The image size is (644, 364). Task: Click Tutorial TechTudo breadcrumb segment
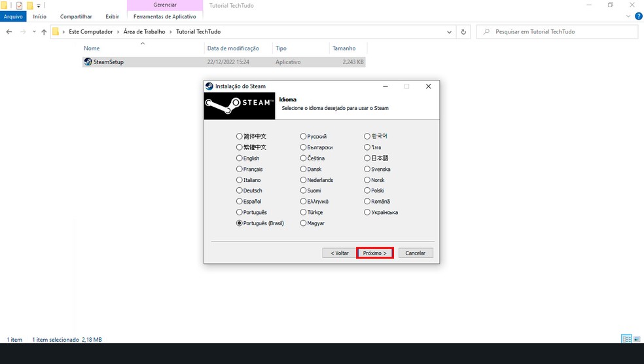[x=198, y=31]
